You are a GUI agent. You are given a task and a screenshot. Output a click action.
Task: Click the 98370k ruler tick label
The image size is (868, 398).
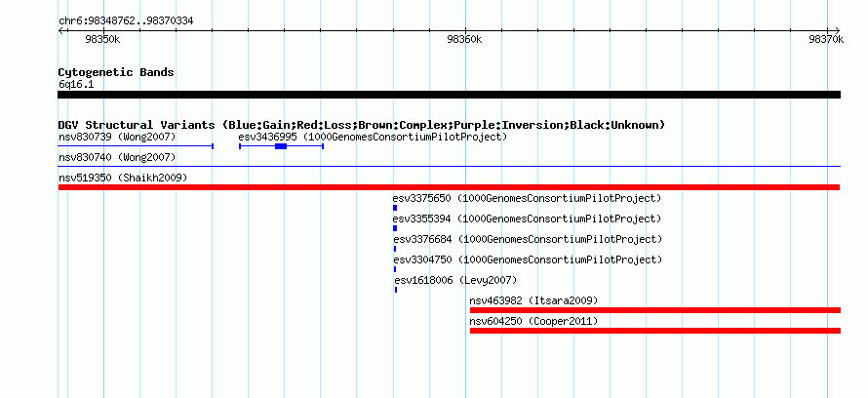click(825, 39)
